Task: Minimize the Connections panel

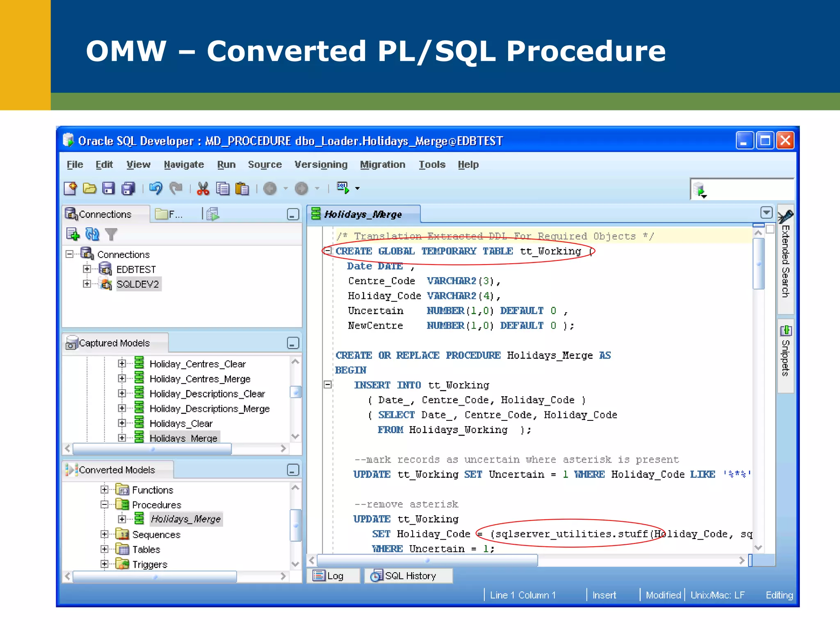Action: (x=293, y=214)
